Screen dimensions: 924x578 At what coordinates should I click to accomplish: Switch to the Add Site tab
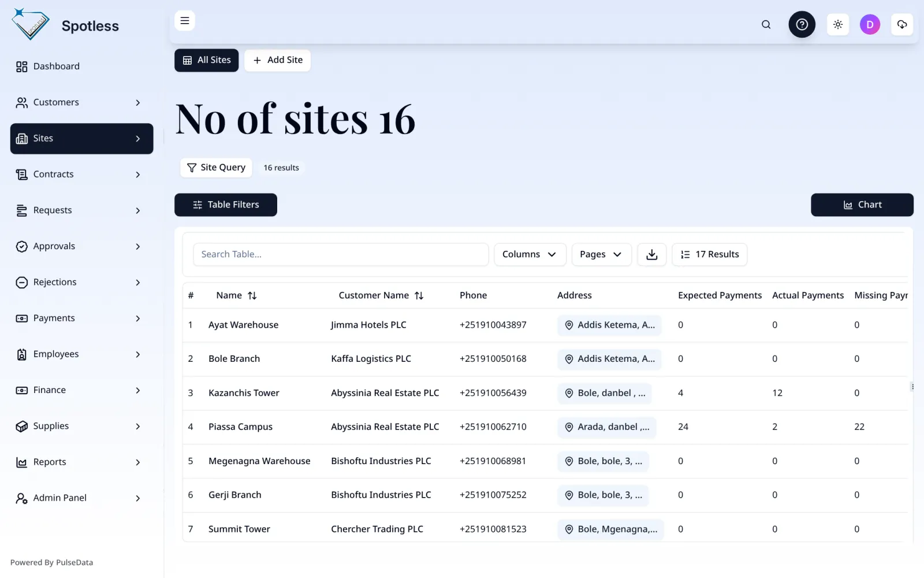(x=277, y=60)
